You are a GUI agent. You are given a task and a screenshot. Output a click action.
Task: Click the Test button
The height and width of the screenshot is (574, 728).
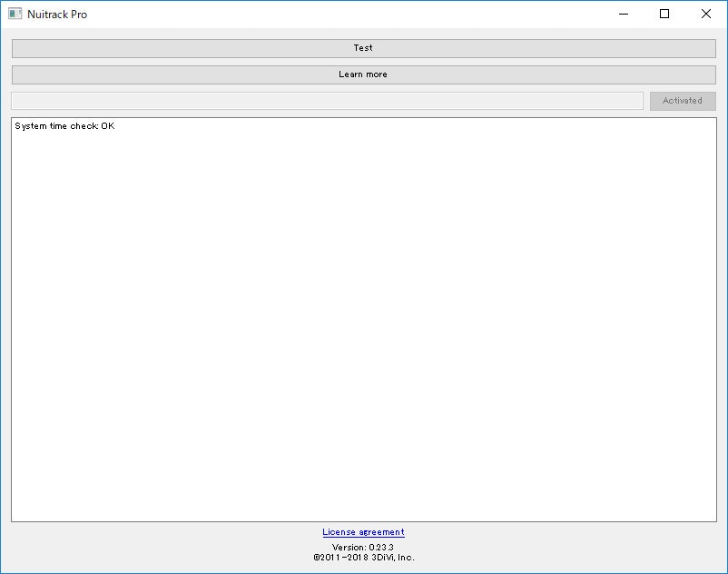[x=363, y=48]
